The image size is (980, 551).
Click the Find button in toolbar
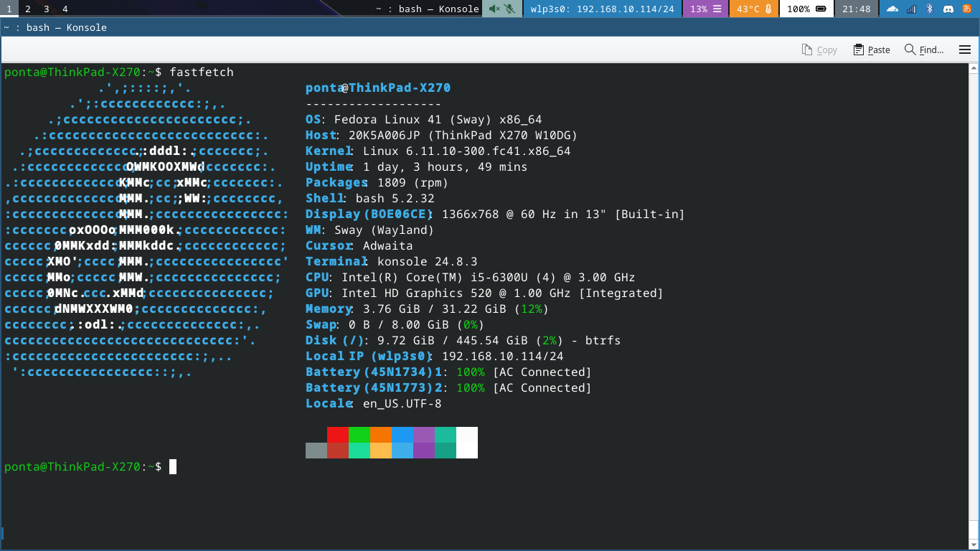pos(924,50)
